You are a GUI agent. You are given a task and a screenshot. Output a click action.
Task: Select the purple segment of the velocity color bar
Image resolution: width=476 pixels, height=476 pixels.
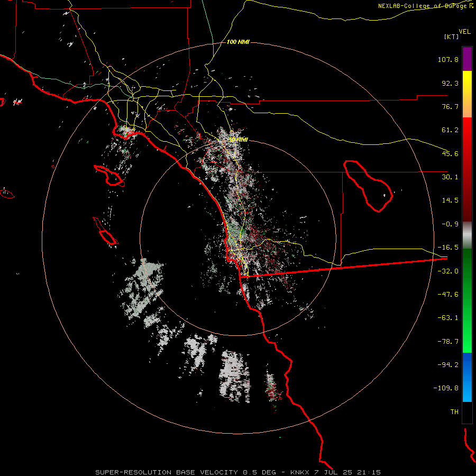click(467, 59)
